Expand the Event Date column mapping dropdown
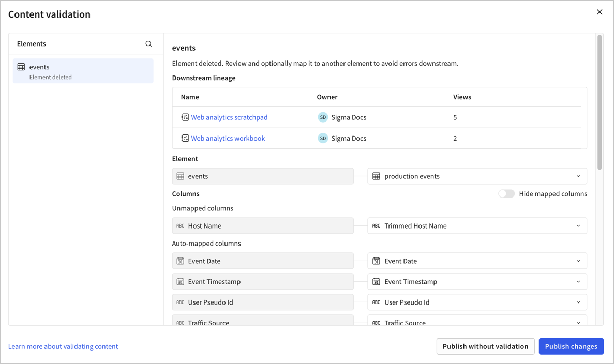Image resolution: width=614 pixels, height=364 pixels. click(578, 261)
